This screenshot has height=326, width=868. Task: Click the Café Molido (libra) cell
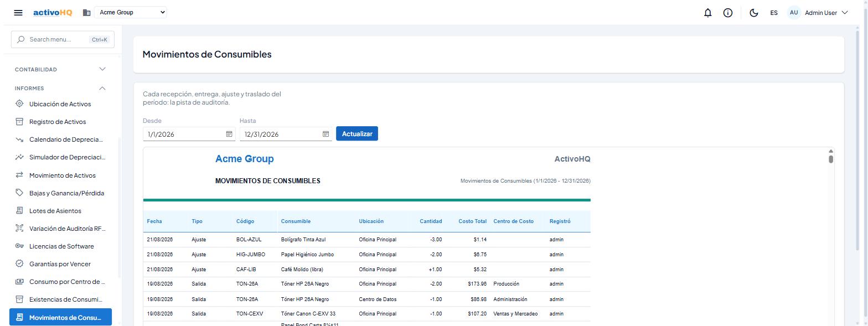(302, 270)
